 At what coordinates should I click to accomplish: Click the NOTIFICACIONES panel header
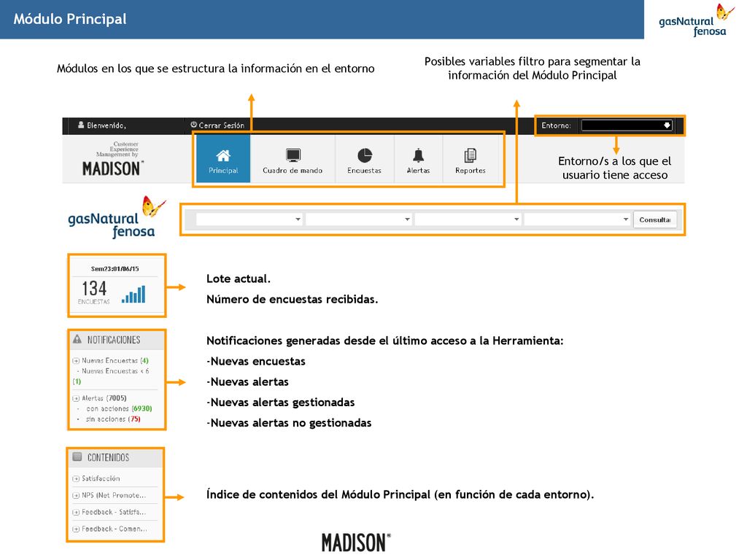[x=117, y=340]
